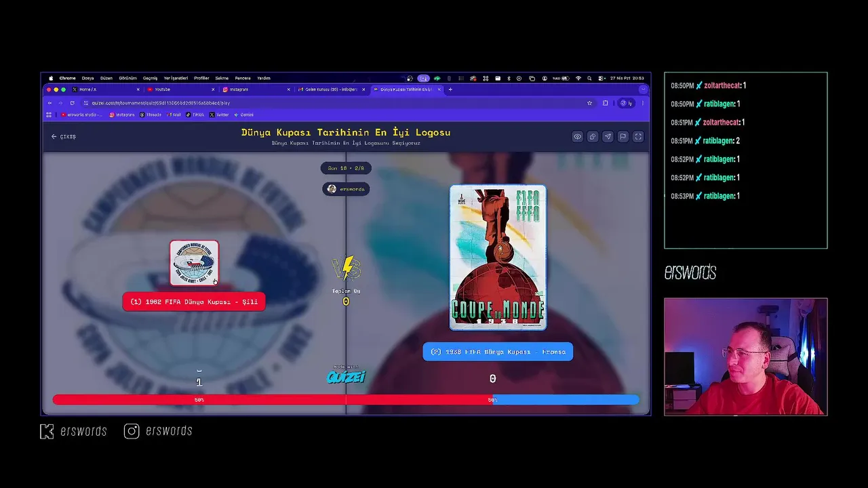Click the Bluetooth icon in menu bar
Viewport: 868px width, 488px height.
tap(509, 78)
